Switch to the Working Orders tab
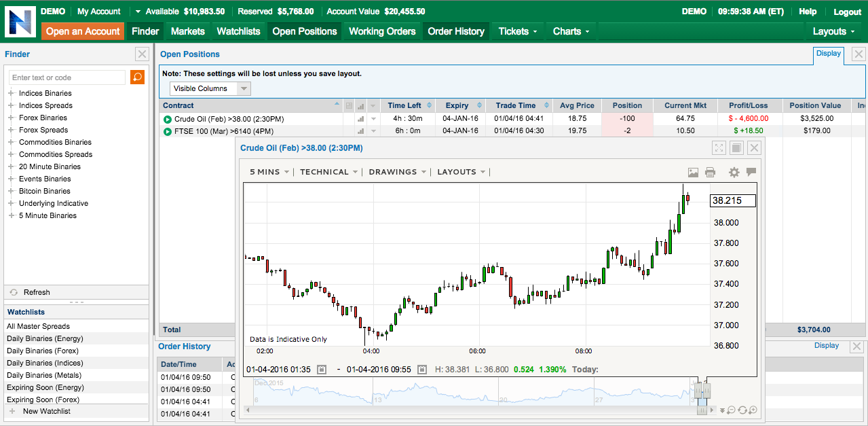 pyautogui.click(x=381, y=31)
